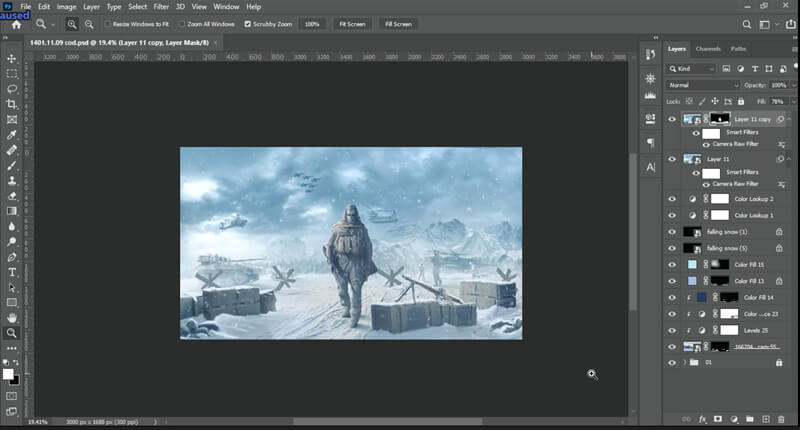This screenshot has width=800, height=430.
Task: Open the Filter menu
Action: tap(161, 7)
